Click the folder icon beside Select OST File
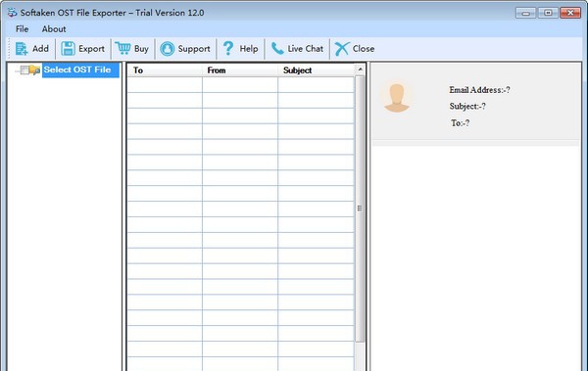This screenshot has height=371, width=588. pos(34,70)
